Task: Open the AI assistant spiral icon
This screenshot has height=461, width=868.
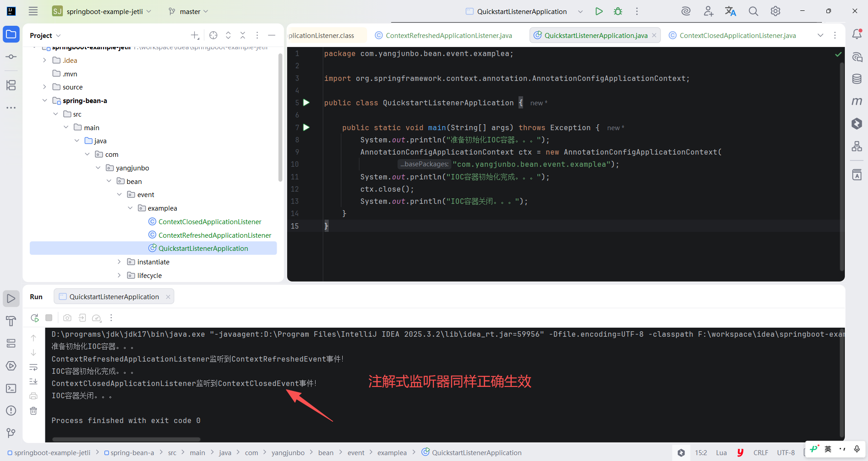Action: tap(686, 11)
